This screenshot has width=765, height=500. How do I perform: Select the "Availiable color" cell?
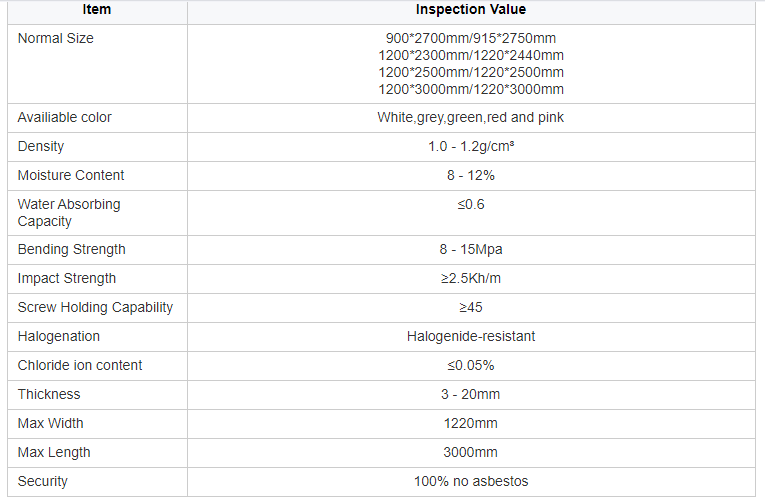65,117
